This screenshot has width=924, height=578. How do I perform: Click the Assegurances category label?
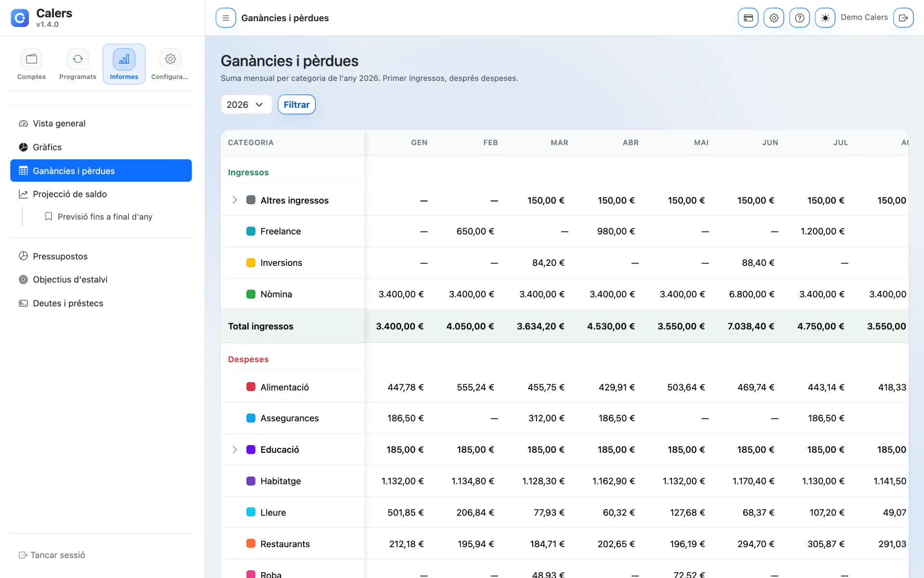[x=289, y=418]
